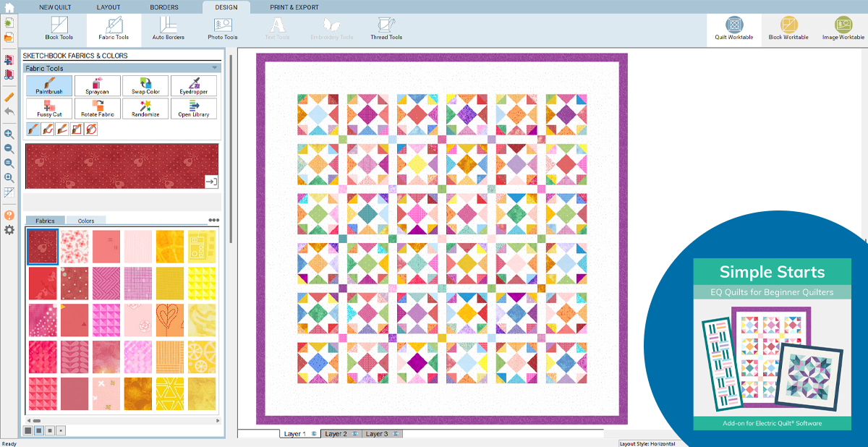Switch to the Colors tab
Viewport: 868px width, 447px height.
tap(85, 221)
